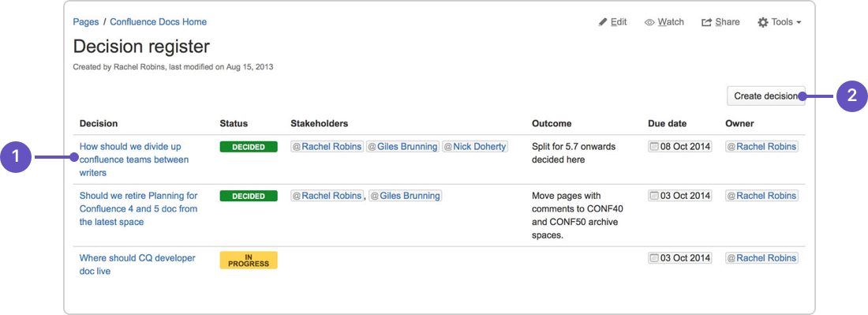Click the Edit pencil icon

pos(603,23)
